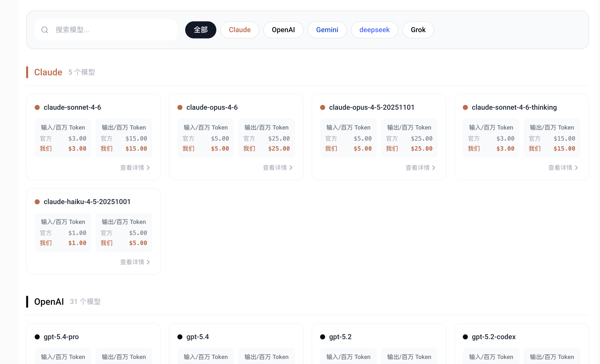View details chevron for claude-sonnet-4-6-thinking

coord(576,168)
